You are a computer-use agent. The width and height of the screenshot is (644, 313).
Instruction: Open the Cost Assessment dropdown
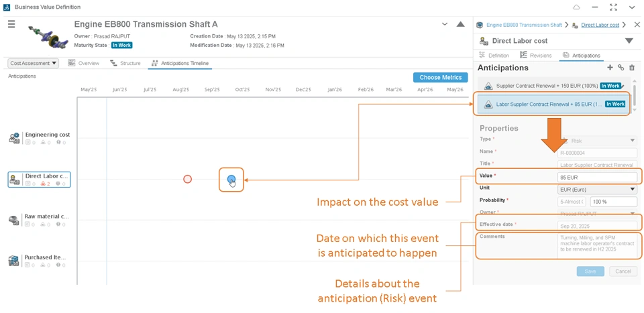pos(34,63)
